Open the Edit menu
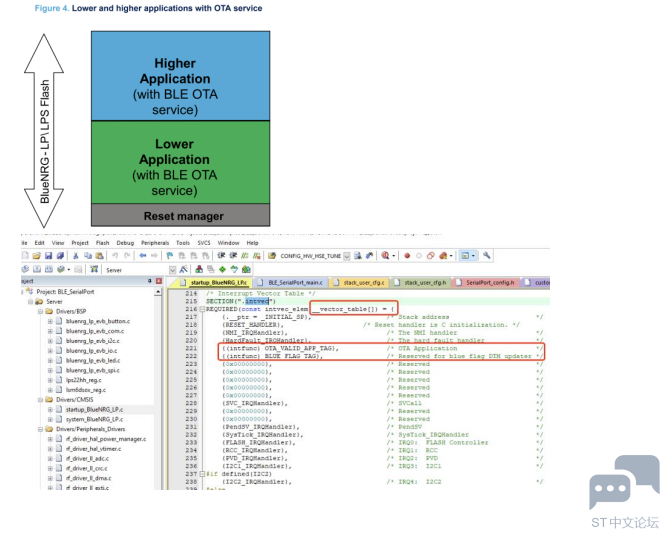The height and width of the screenshot is (538, 668). [x=40, y=243]
